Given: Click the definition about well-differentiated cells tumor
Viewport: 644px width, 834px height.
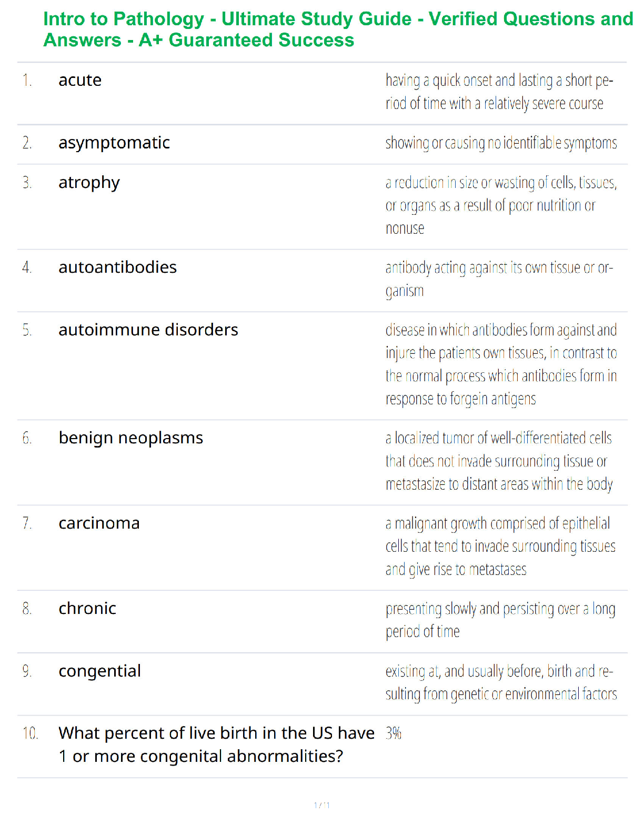Looking at the screenshot, I should [x=499, y=461].
